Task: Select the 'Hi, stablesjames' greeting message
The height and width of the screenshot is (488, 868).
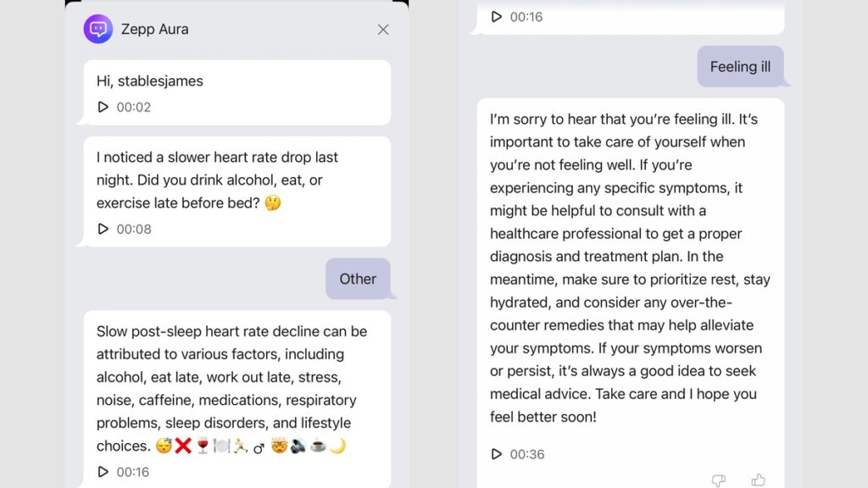Action: [150, 81]
